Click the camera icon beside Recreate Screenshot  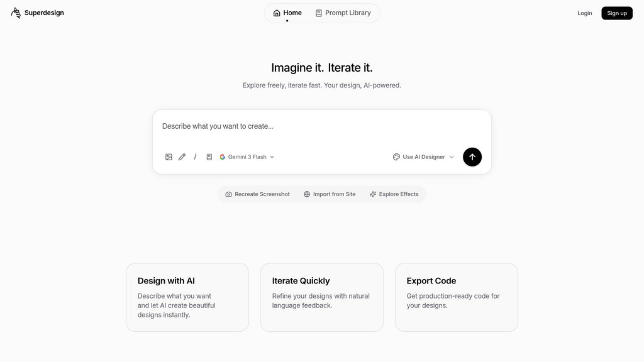click(x=228, y=194)
